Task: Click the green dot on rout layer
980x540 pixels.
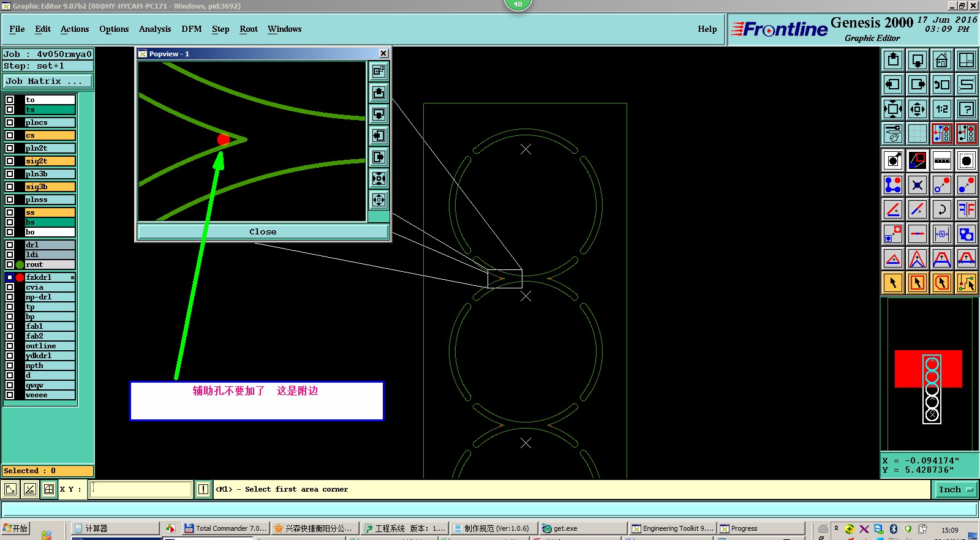Action: point(20,264)
